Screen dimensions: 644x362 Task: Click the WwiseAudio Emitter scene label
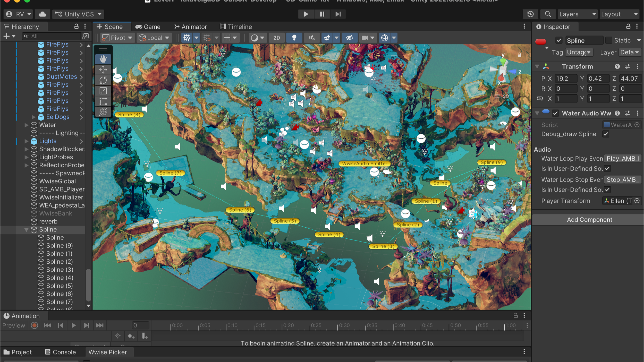coord(365,163)
